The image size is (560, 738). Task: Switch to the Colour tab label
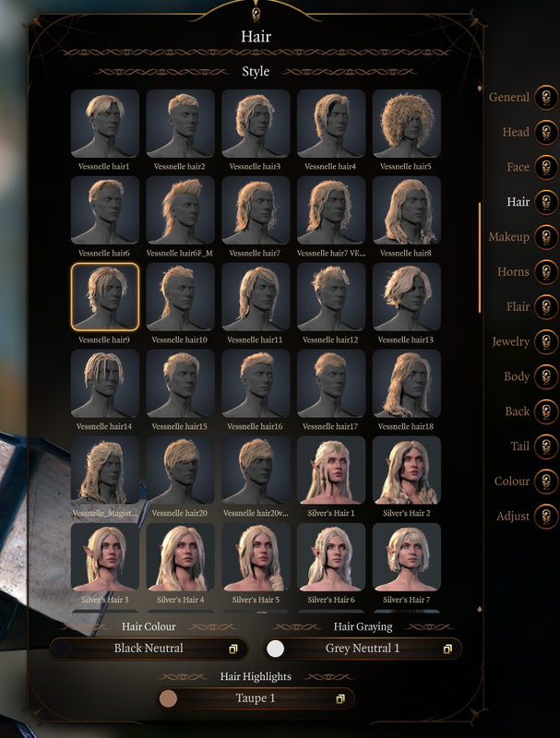click(x=512, y=482)
